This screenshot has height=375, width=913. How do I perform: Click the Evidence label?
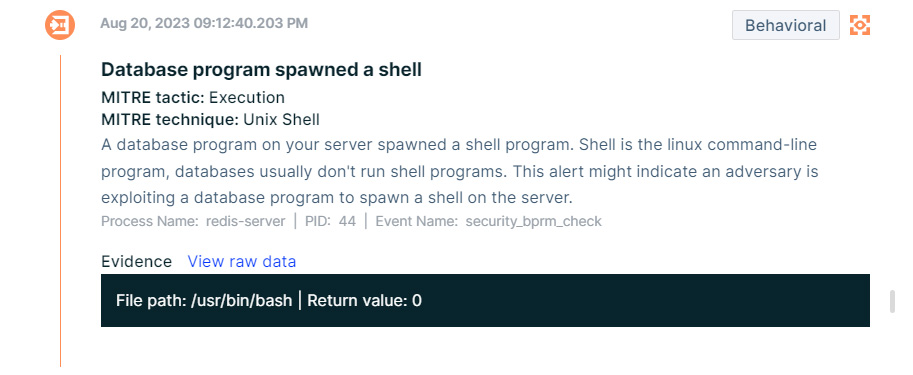point(137,261)
